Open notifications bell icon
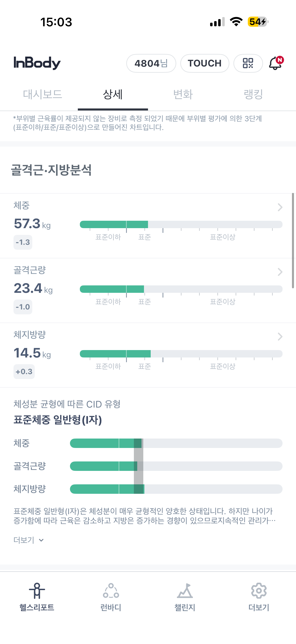The width and height of the screenshot is (296, 644). click(x=276, y=63)
